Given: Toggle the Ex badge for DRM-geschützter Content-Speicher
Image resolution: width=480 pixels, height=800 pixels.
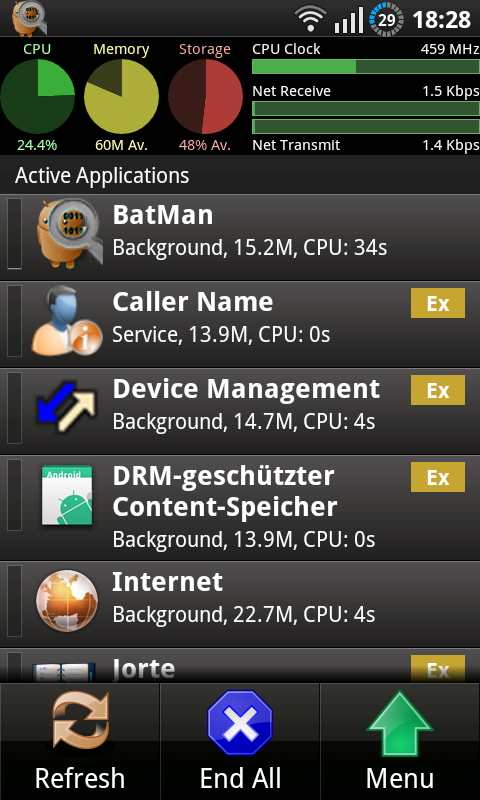Looking at the screenshot, I should (438, 477).
